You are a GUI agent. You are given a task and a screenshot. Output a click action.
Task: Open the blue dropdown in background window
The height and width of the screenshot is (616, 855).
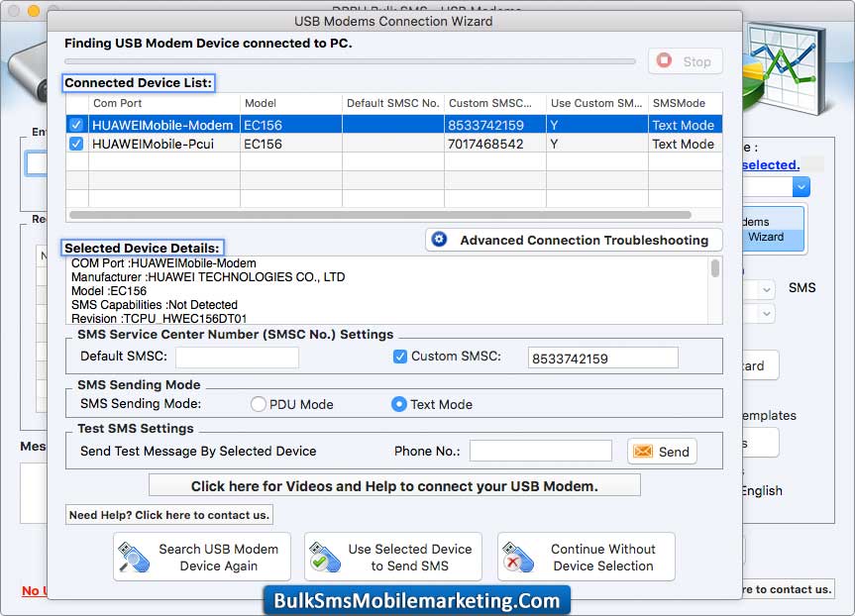(802, 187)
